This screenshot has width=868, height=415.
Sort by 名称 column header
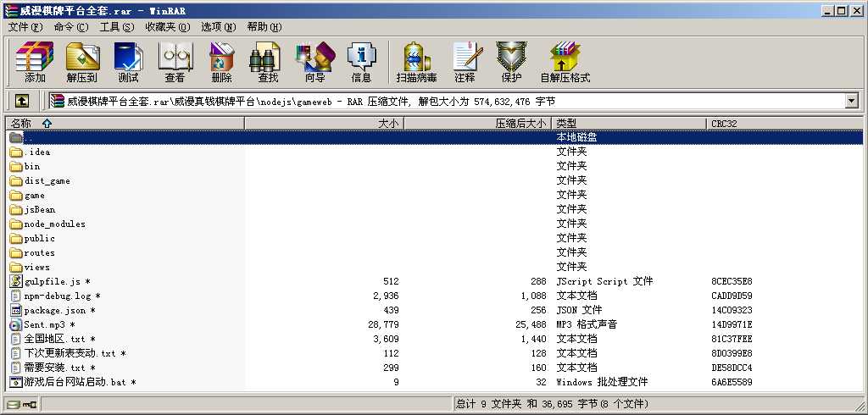pos(125,124)
